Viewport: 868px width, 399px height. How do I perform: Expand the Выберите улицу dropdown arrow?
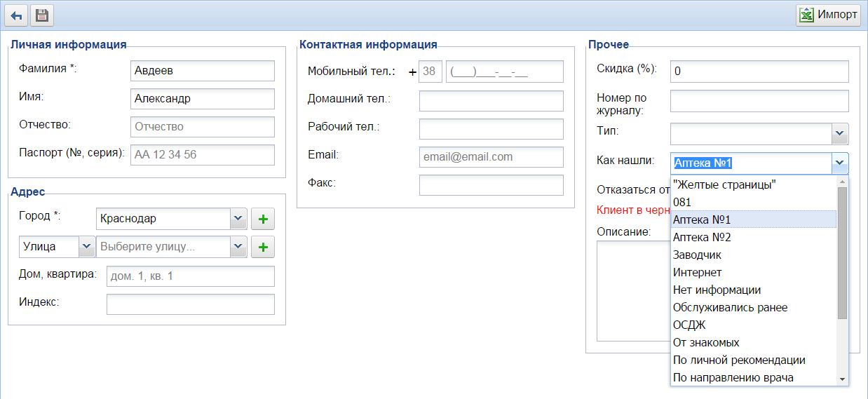click(238, 247)
